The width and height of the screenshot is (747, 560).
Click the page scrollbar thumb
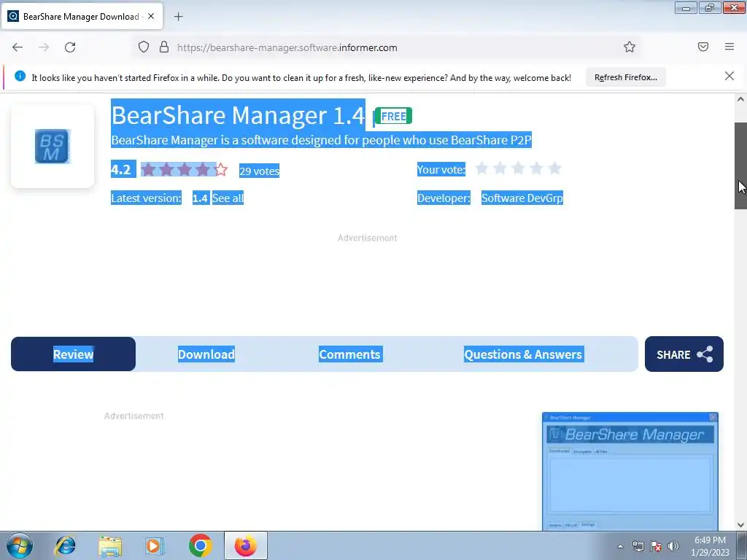pos(740,166)
